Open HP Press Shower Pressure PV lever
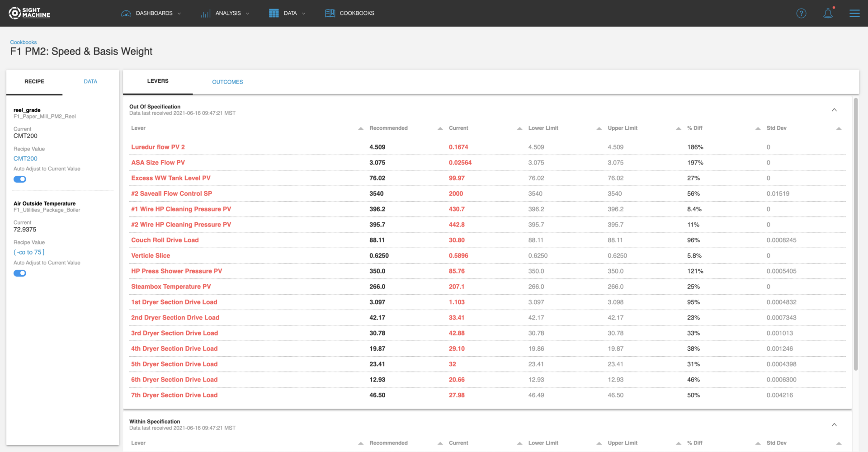The image size is (868, 452). [177, 271]
